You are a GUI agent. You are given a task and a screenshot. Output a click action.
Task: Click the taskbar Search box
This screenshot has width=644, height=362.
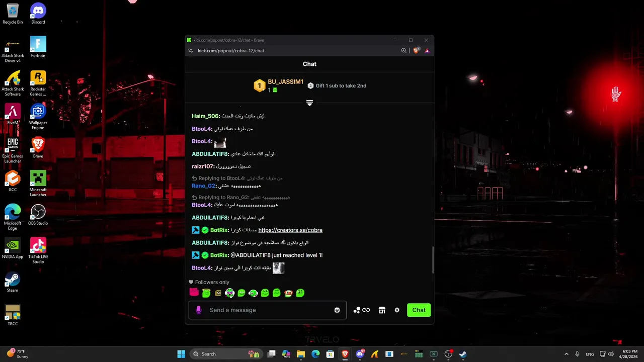[225, 354]
